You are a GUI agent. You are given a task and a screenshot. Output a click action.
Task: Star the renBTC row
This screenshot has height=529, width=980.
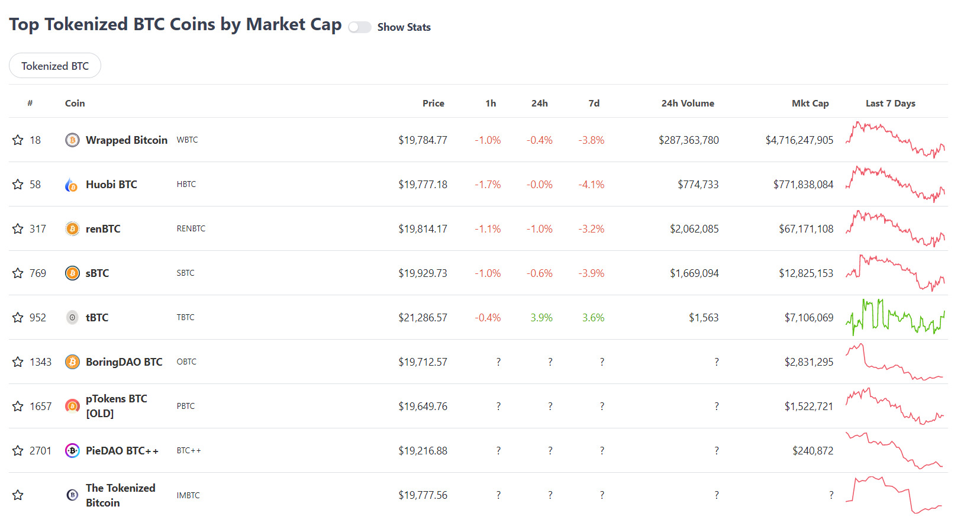pos(18,228)
